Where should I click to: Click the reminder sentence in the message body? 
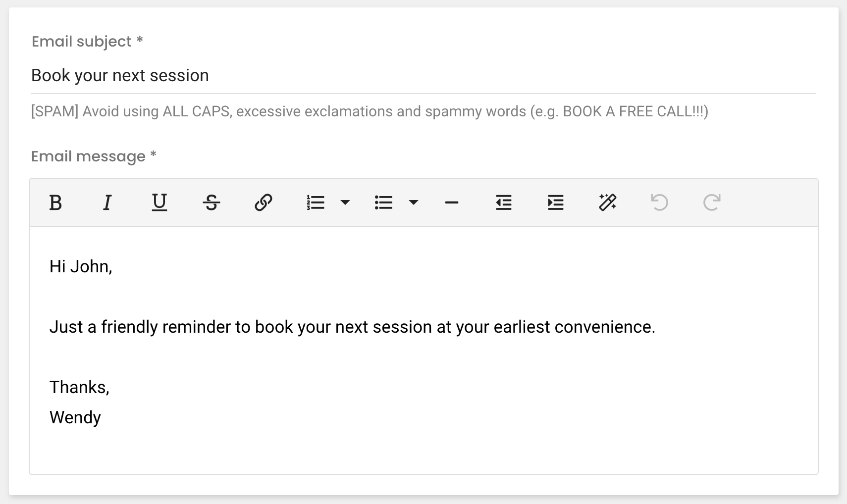pyautogui.click(x=352, y=327)
